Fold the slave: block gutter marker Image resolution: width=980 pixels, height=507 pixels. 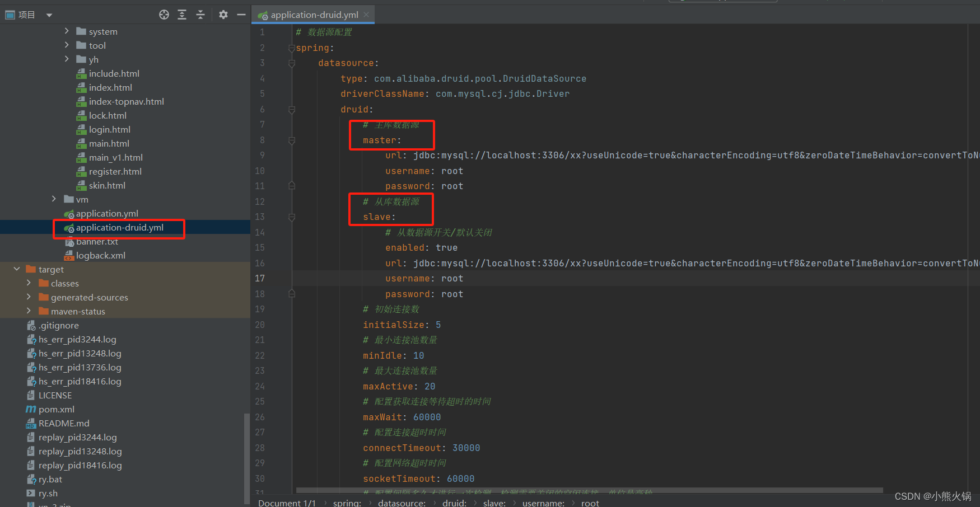pos(292,217)
